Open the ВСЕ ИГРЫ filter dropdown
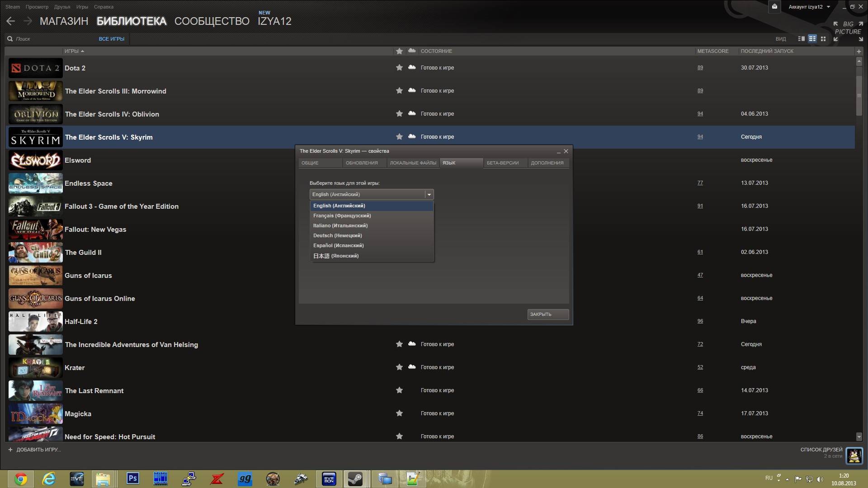 (x=111, y=39)
